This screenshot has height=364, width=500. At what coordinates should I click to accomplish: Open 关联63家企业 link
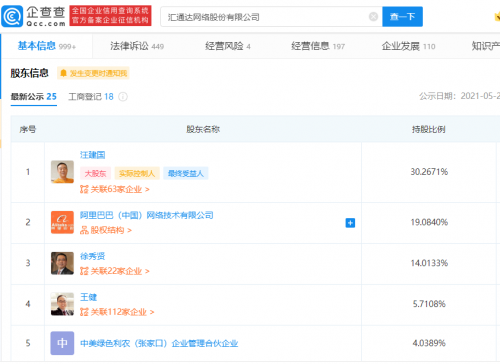tap(115, 189)
